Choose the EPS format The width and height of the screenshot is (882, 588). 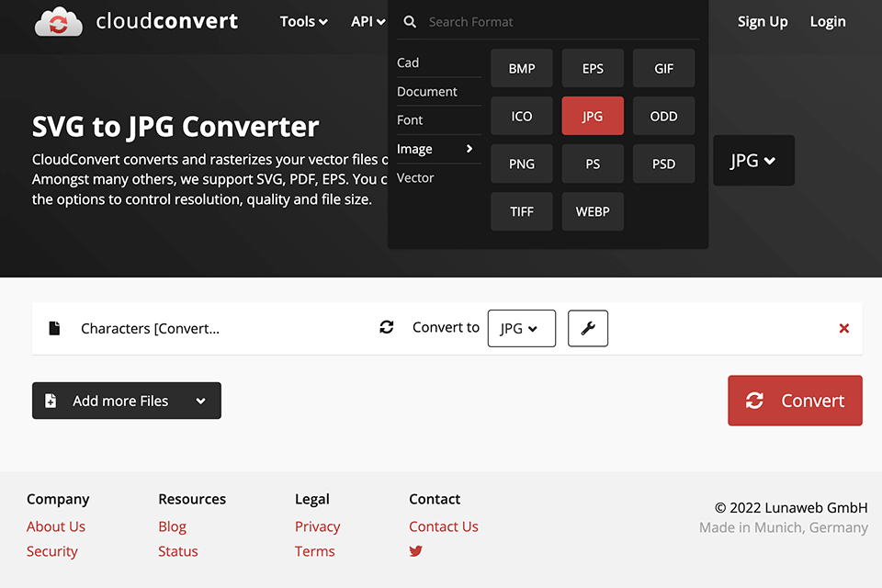point(593,68)
